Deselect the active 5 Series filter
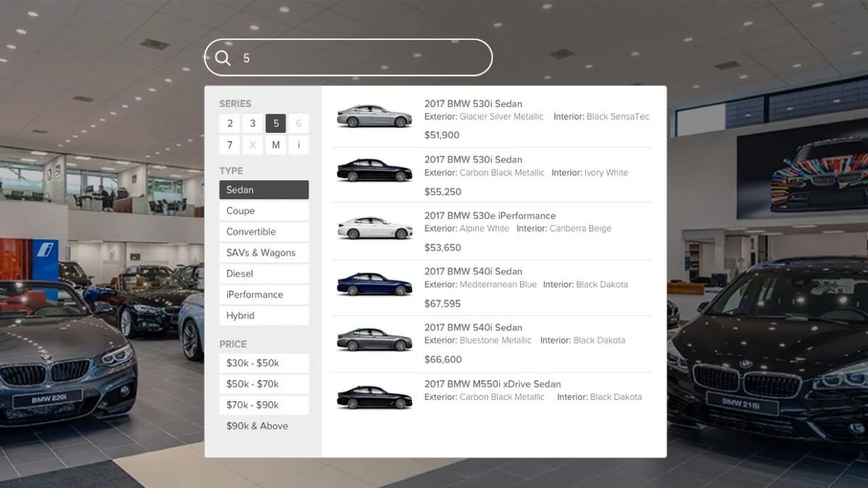This screenshot has width=868, height=488. point(276,123)
